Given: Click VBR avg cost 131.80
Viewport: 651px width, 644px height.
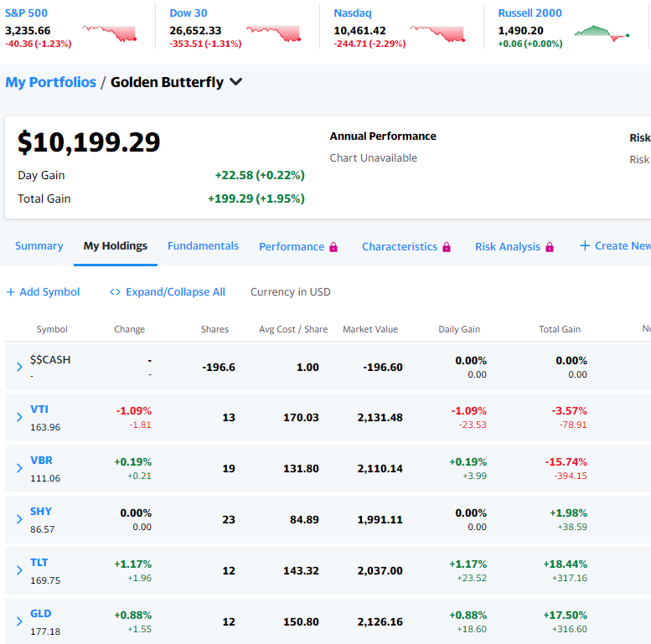Looking at the screenshot, I should click(301, 468).
